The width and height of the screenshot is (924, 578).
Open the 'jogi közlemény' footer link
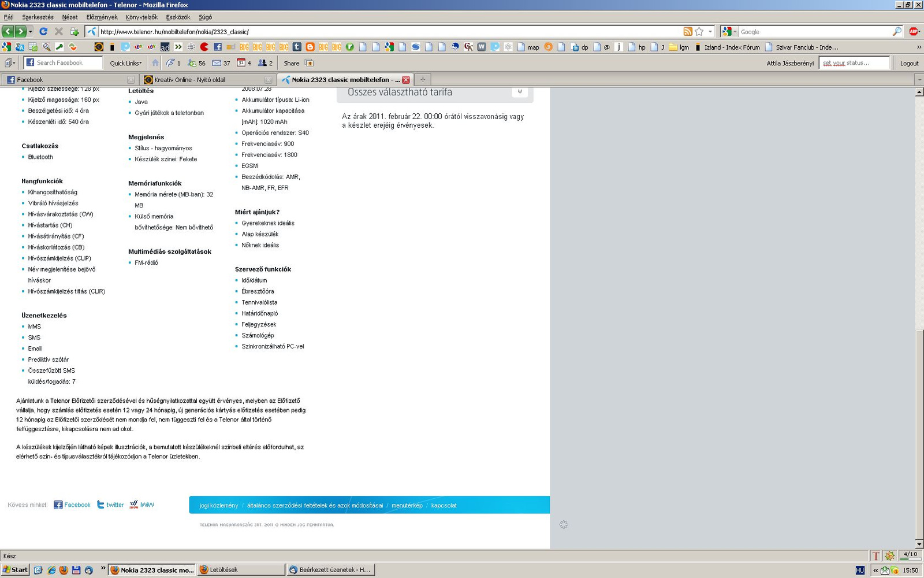[x=219, y=505]
